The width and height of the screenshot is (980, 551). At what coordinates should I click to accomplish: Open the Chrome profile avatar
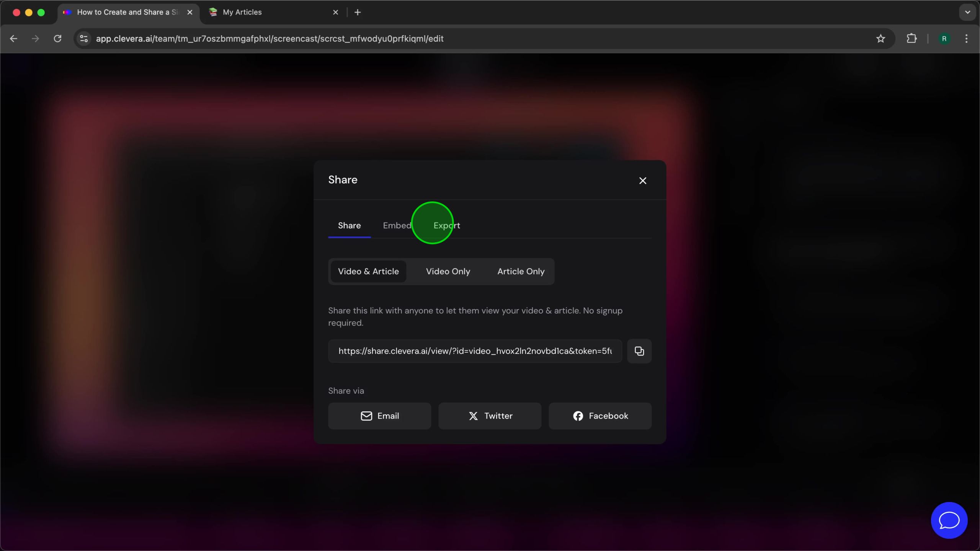944,39
